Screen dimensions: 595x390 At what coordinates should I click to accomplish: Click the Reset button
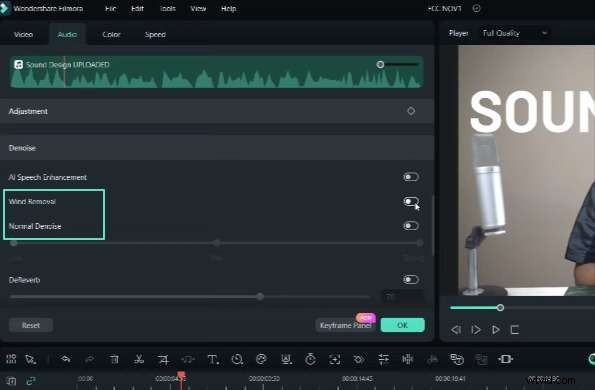pos(31,325)
